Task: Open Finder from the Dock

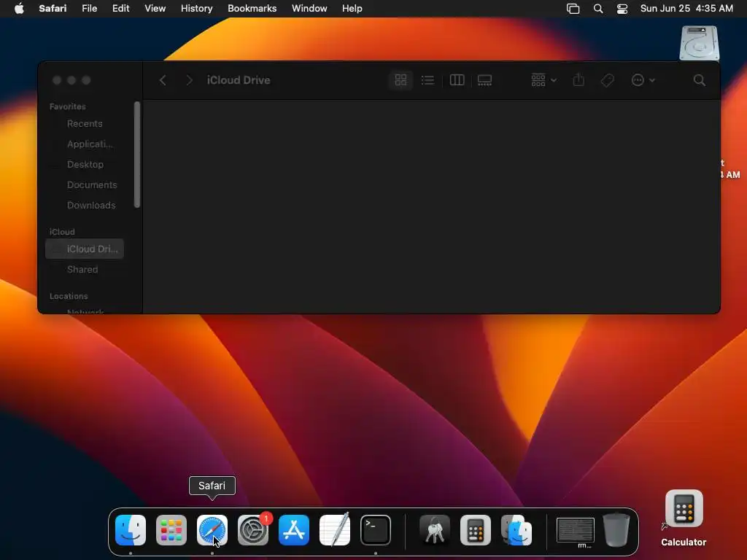Action: [131, 530]
